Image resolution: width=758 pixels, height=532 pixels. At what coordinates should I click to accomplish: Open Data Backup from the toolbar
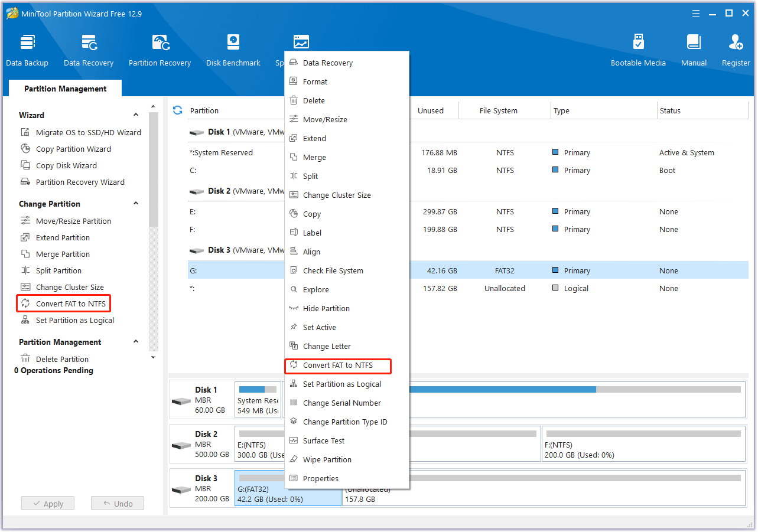27,50
